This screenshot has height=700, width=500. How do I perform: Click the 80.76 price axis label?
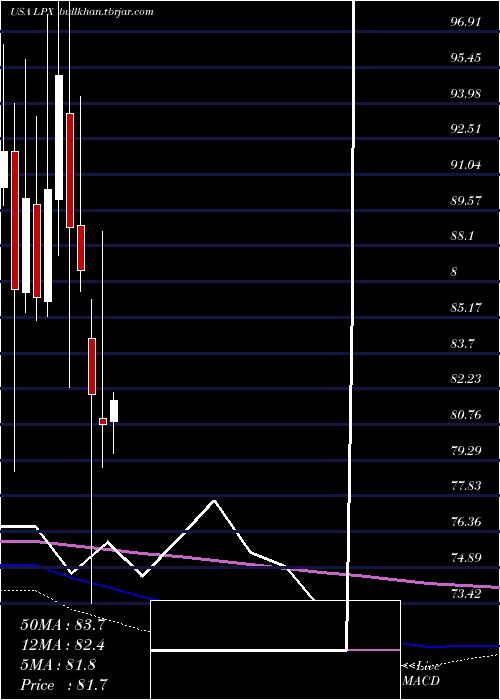click(x=466, y=415)
